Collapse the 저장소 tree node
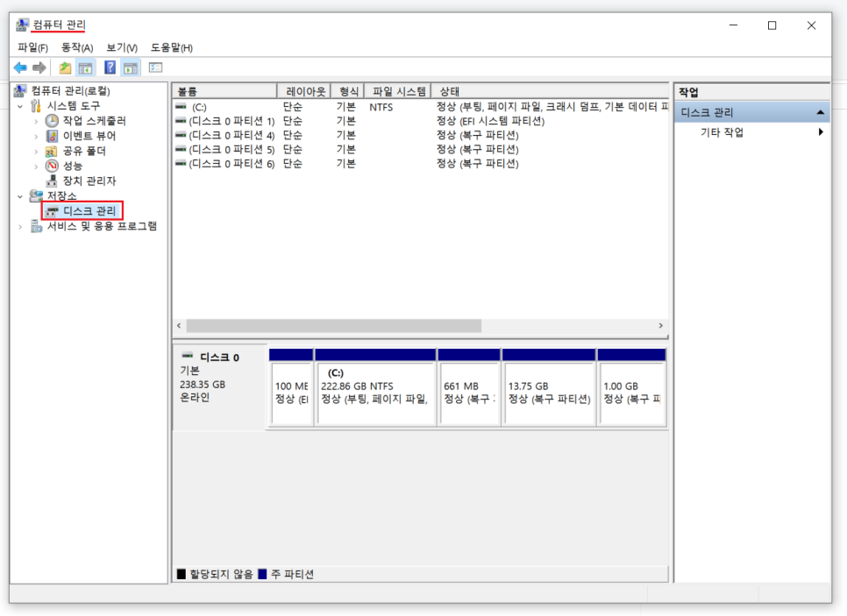This screenshot has width=847, height=616. pos(20,196)
